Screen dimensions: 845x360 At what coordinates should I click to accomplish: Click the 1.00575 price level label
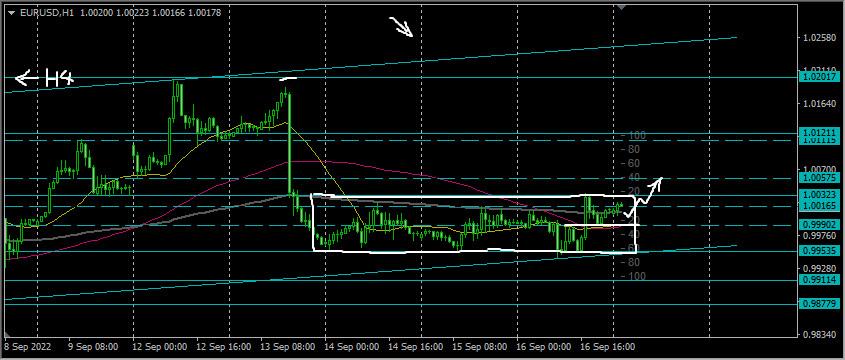pos(818,177)
